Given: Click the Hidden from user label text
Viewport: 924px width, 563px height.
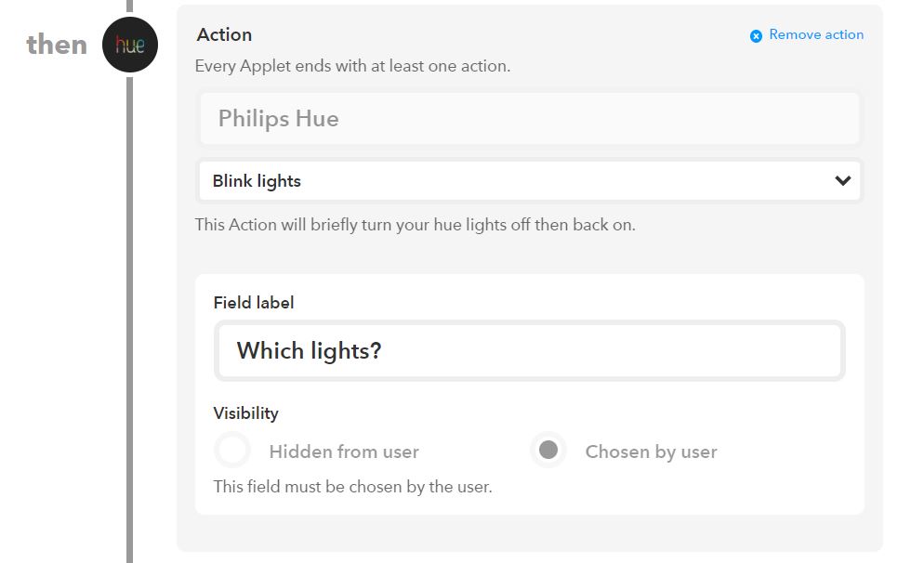Looking at the screenshot, I should (x=344, y=452).
